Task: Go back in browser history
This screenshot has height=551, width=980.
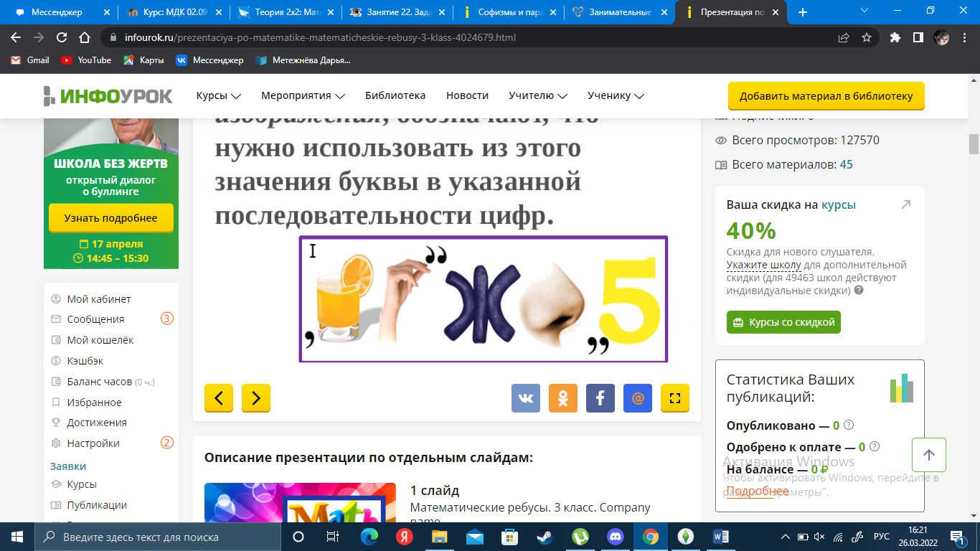Action: [16, 37]
